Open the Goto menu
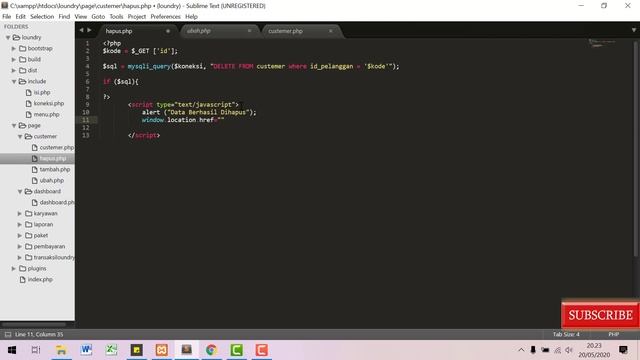Viewport: 640px width, 360px height. click(98, 17)
